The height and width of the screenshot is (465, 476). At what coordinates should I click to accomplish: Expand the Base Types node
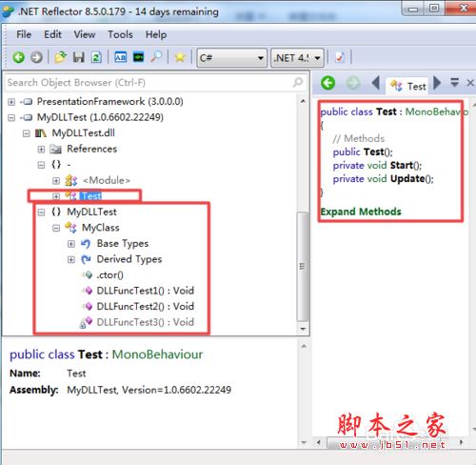point(71,244)
